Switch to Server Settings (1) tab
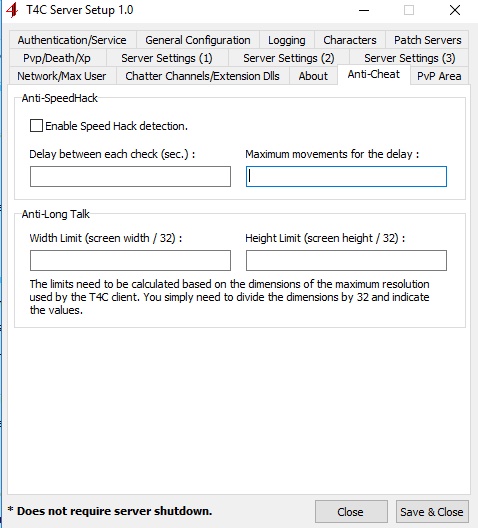Viewport: 478px width, 528px height. point(167,58)
